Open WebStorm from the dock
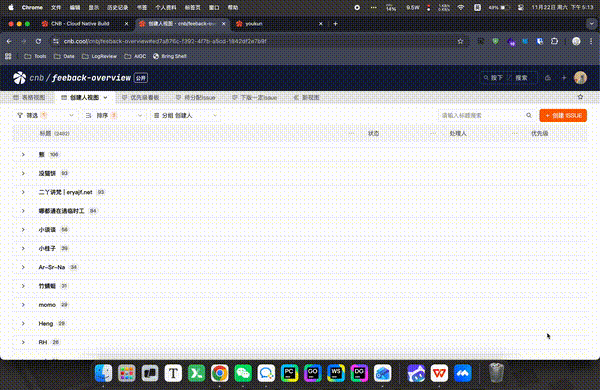This screenshot has height=390, width=600. coord(336,373)
